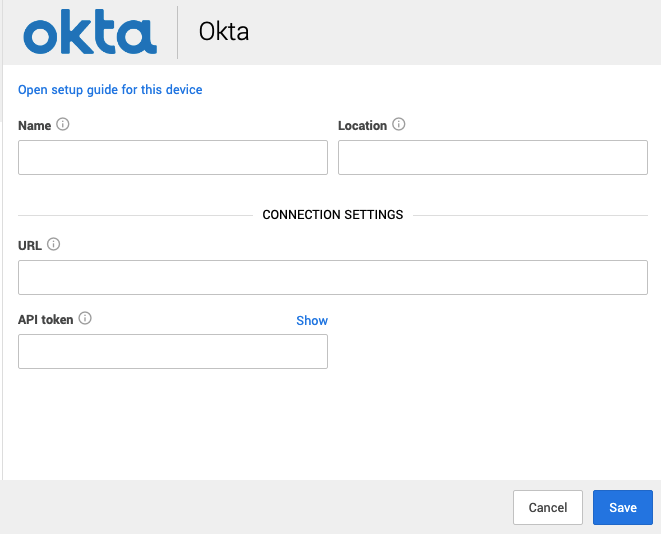Image resolution: width=661 pixels, height=534 pixels.
Task: Click the CONNECTION SETTINGS section heading
Action: [333, 215]
